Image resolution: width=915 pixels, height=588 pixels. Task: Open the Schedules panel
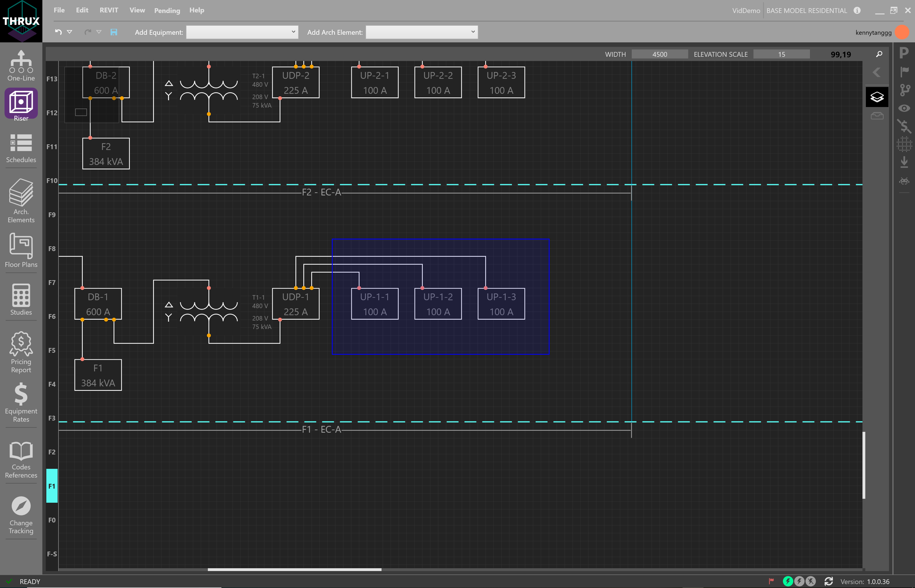point(21,147)
